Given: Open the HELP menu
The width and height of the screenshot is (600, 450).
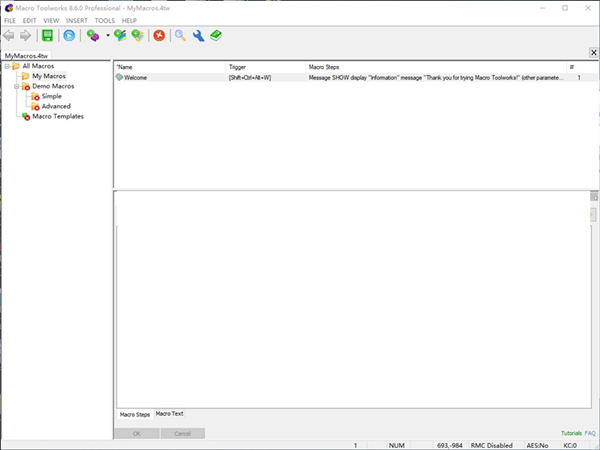Looking at the screenshot, I should (x=129, y=21).
